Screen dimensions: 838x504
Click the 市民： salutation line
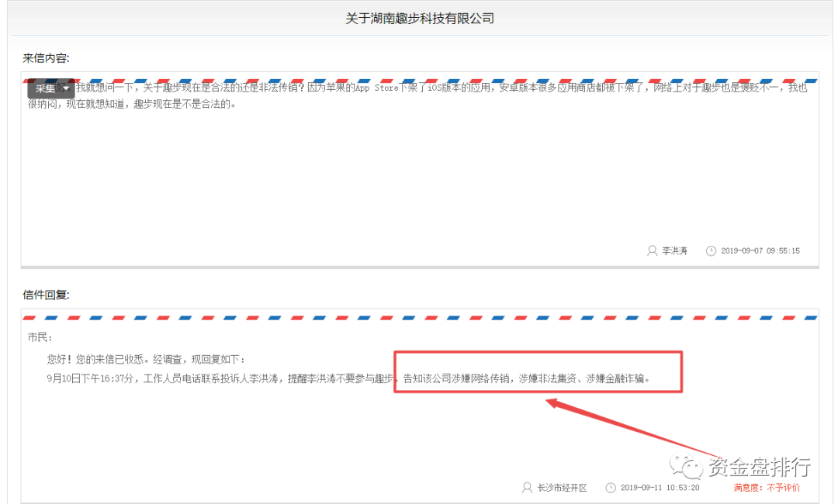40,337
